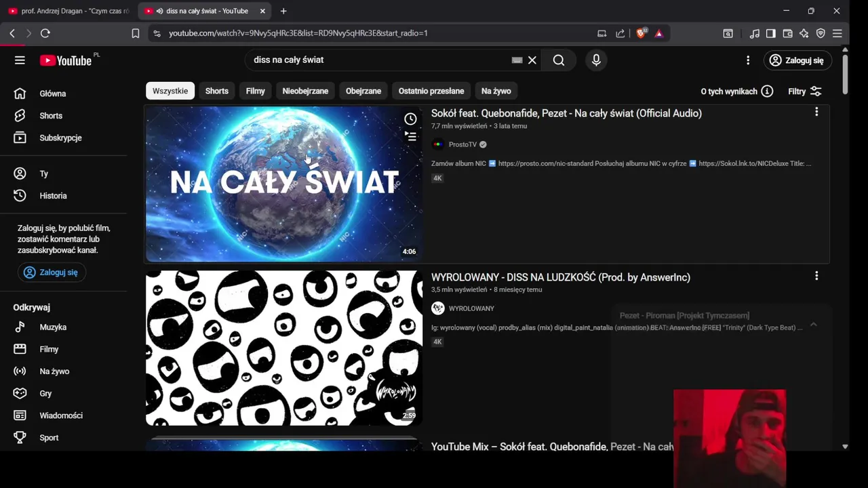
Task: Open the share icon in address bar
Action: [x=620, y=33]
